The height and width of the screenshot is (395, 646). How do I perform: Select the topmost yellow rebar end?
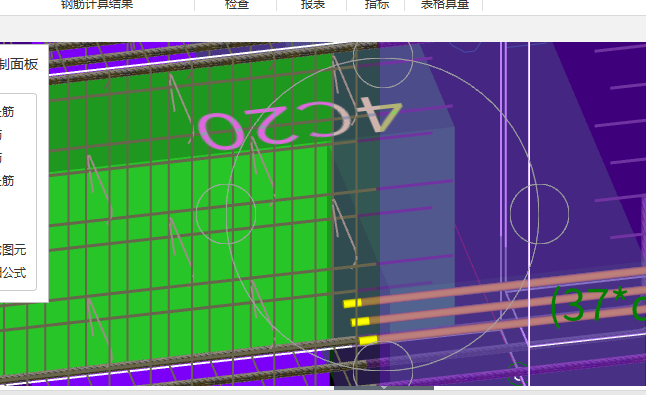[x=353, y=304]
